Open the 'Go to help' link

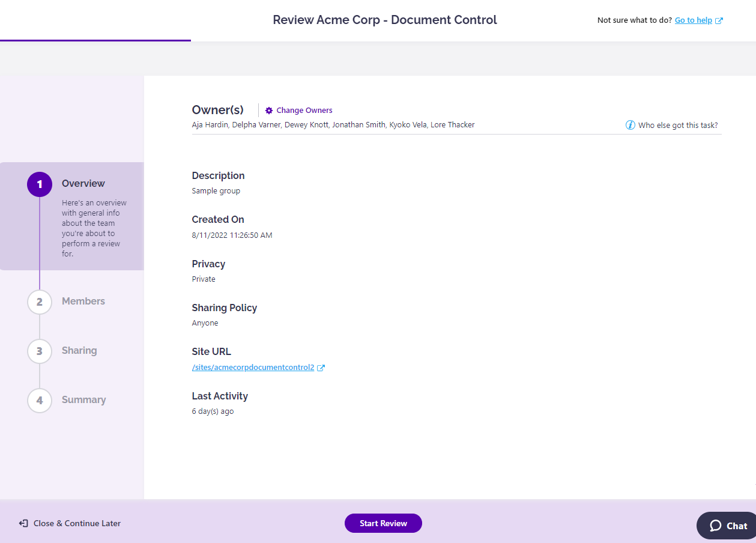(694, 20)
